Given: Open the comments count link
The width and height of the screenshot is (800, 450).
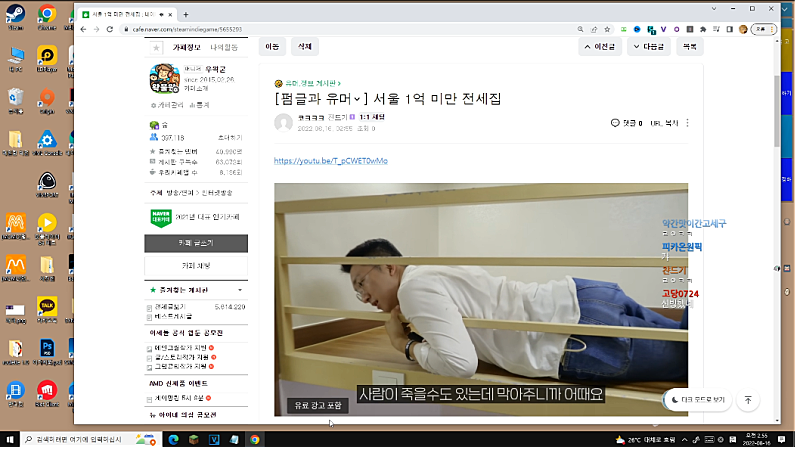Looking at the screenshot, I should click(x=627, y=123).
